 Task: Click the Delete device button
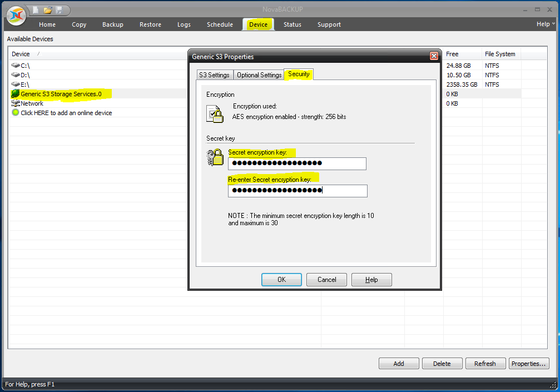coord(442,364)
